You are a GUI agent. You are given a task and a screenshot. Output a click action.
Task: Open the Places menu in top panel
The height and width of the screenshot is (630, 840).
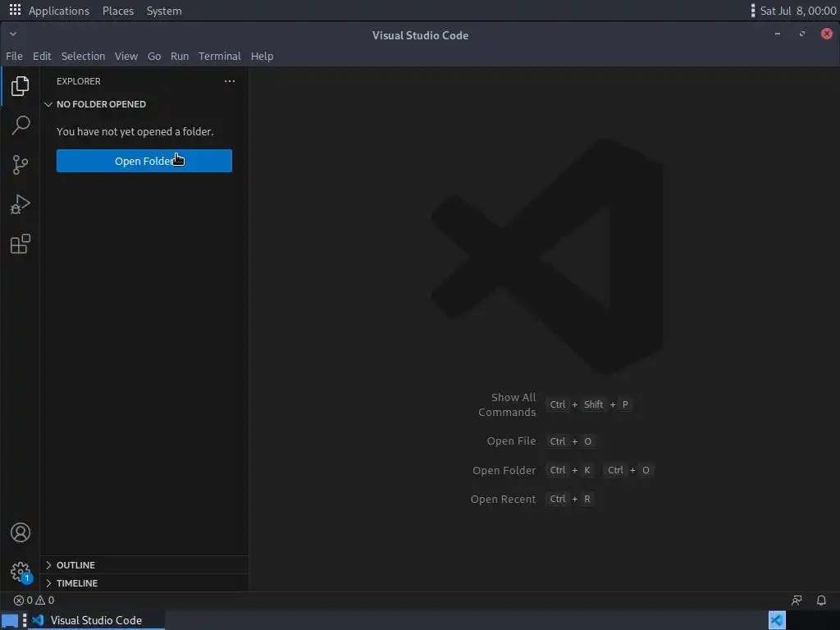(118, 11)
